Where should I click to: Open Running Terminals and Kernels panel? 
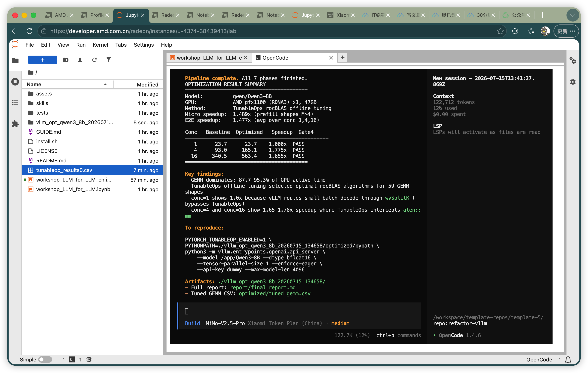pyautogui.click(x=15, y=81)
